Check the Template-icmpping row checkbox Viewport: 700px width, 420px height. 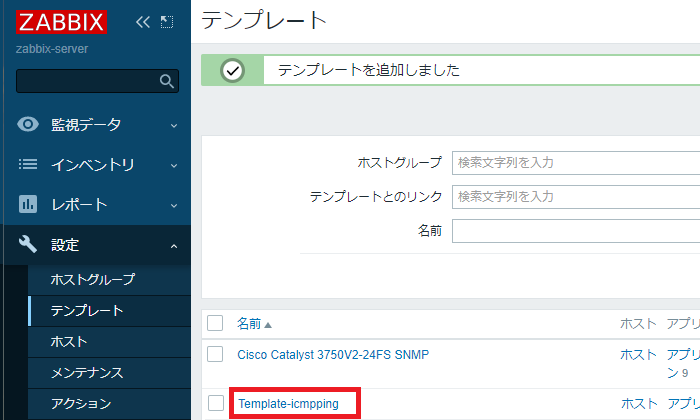215,403
